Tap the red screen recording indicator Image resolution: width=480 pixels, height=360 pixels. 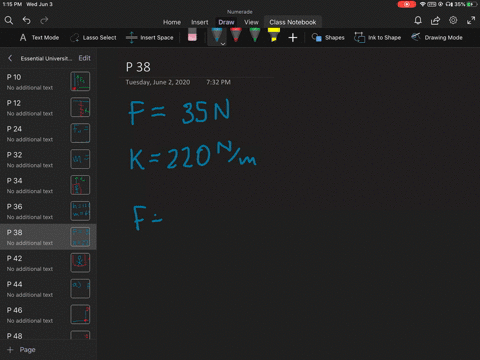[x=407, y=4]
